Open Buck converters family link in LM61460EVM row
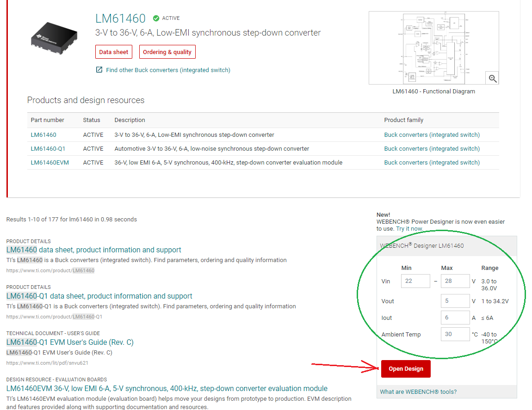532x410 pixels. pyautogui.click(x=432, y=162)
